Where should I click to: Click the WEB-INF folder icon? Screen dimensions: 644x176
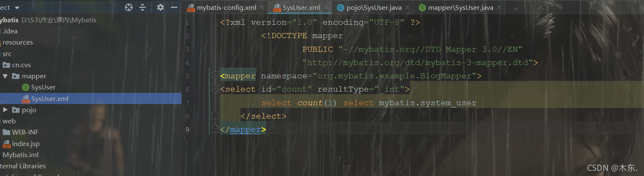tap(6, 132)
